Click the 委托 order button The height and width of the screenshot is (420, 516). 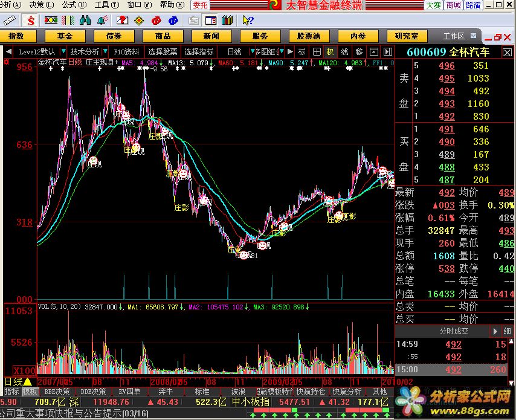[200, 5]
